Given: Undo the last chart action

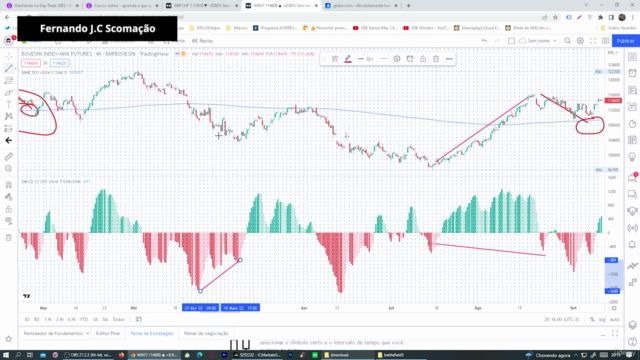Looking at the screenshot, I should click(484, 41).
